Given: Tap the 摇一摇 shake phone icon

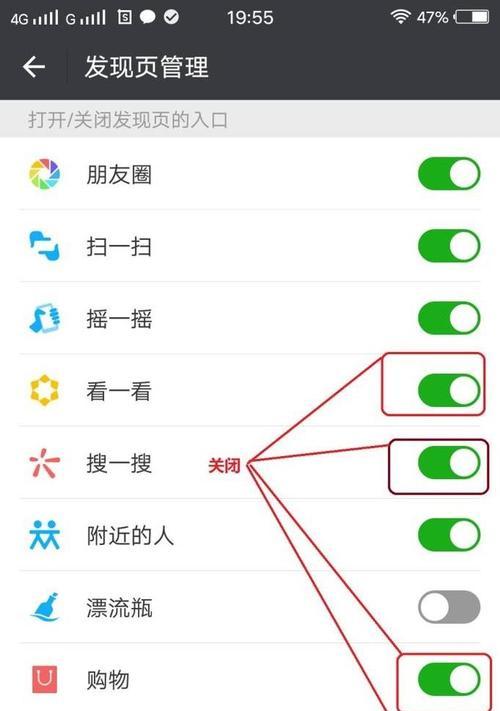Looking at the screenshot, I should (44, 318).
